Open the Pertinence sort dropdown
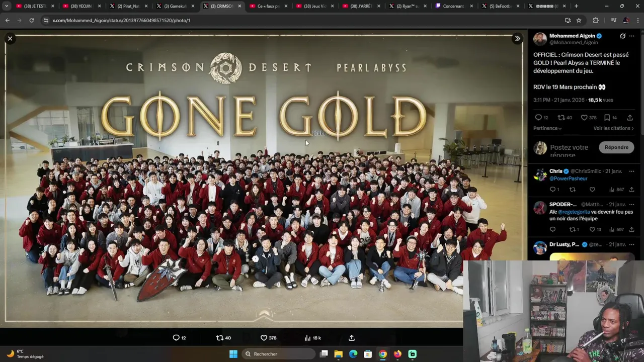This screenshot has height=362, width=644. coord(547,128)
